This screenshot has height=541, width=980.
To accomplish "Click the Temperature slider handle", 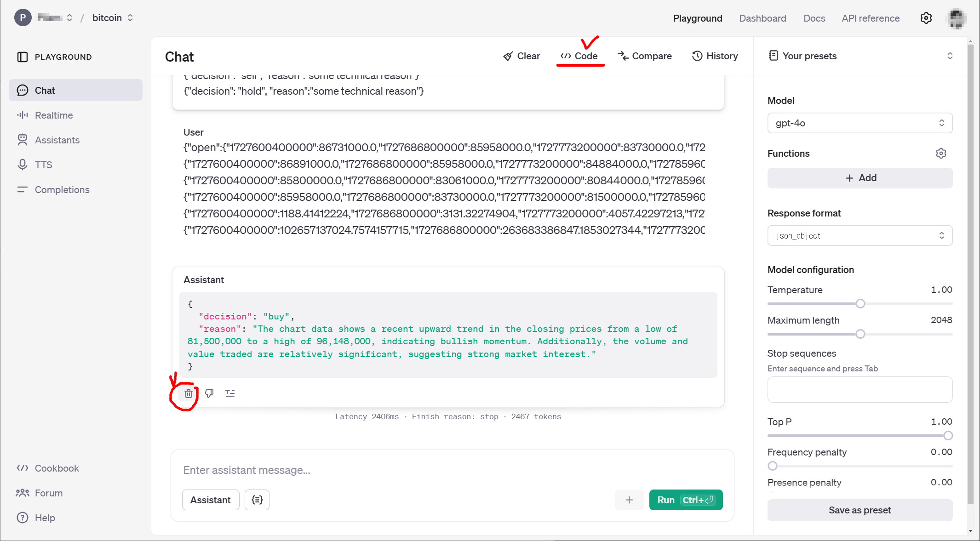I will point(860,304).
